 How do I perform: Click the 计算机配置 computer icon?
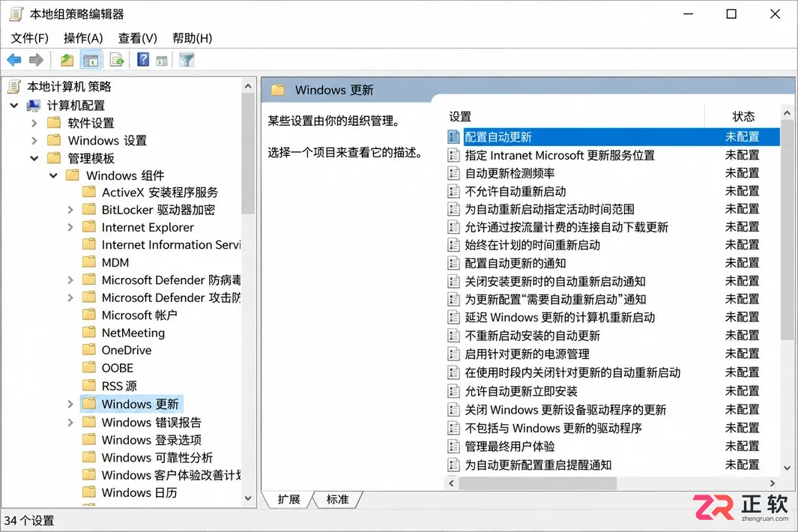[34, 106]
